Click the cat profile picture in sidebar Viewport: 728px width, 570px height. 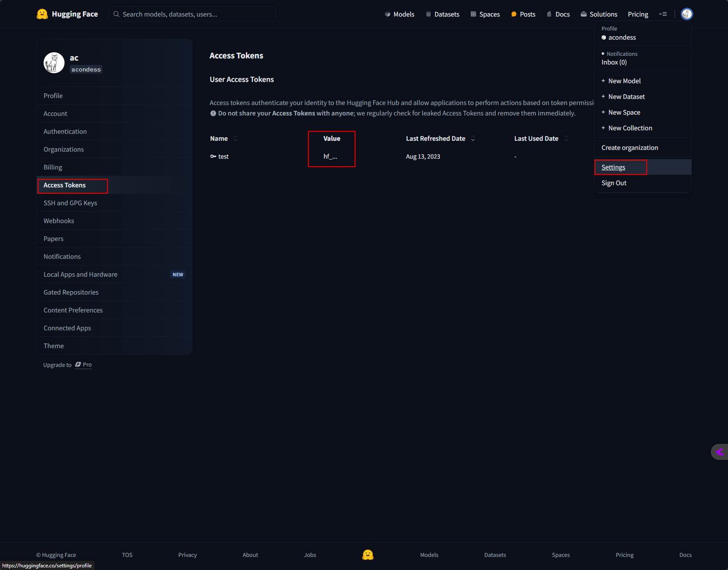point(54,63)
